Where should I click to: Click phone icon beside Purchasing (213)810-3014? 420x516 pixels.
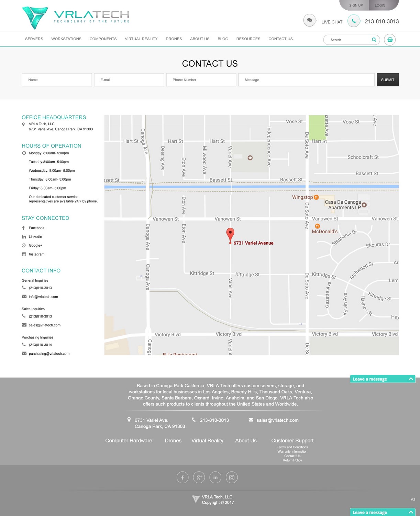click(24, 344)
